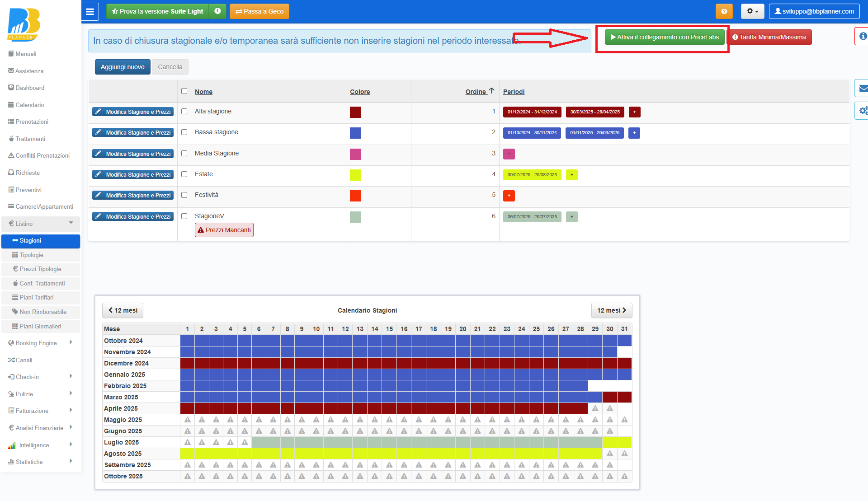This screenshot has height=501, width=868.
Task: Check the StagioneV row checkbox
Action: click(x=184, y=216)
